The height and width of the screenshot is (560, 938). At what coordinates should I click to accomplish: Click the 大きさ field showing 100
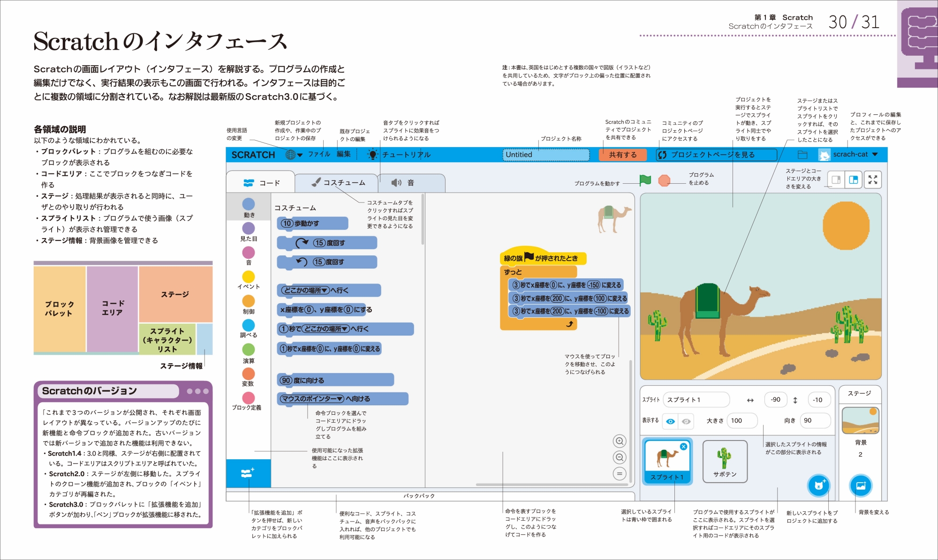[x=742, y=420]
